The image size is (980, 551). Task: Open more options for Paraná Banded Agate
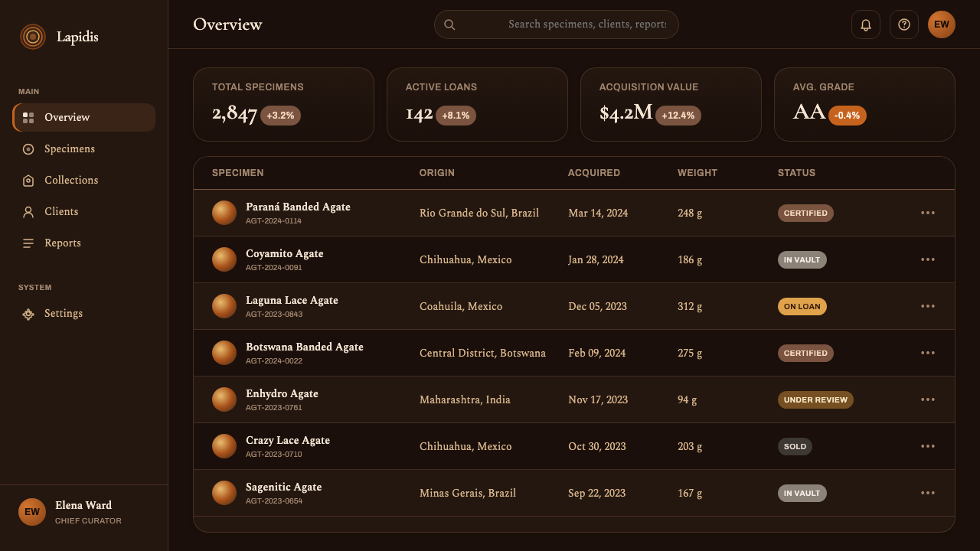tap(928, 213)
